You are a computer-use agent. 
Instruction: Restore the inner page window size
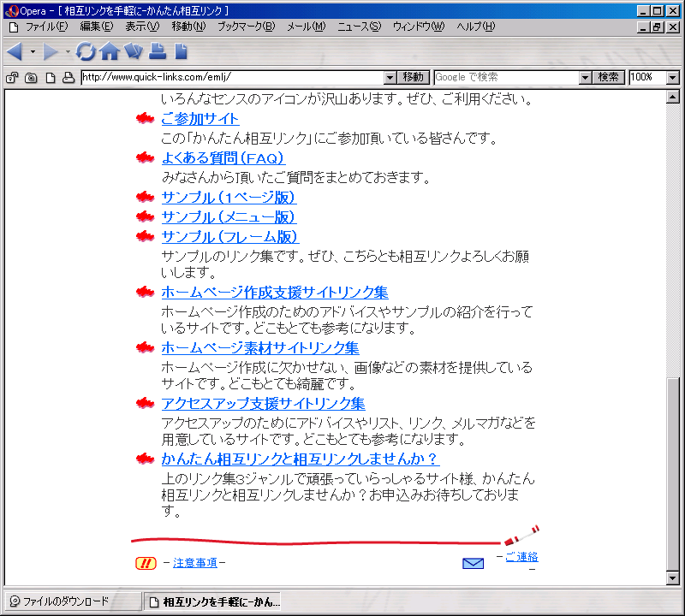[658, 27]
